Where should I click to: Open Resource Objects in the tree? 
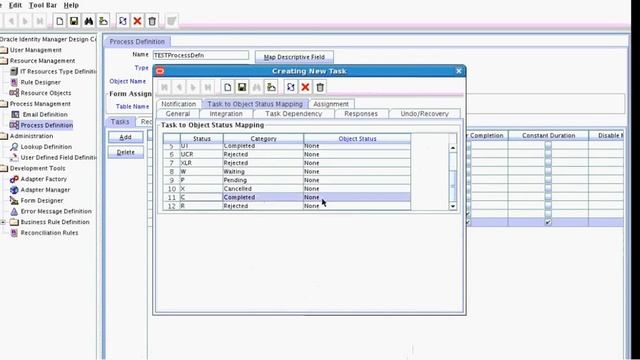[x=40, y=93]
